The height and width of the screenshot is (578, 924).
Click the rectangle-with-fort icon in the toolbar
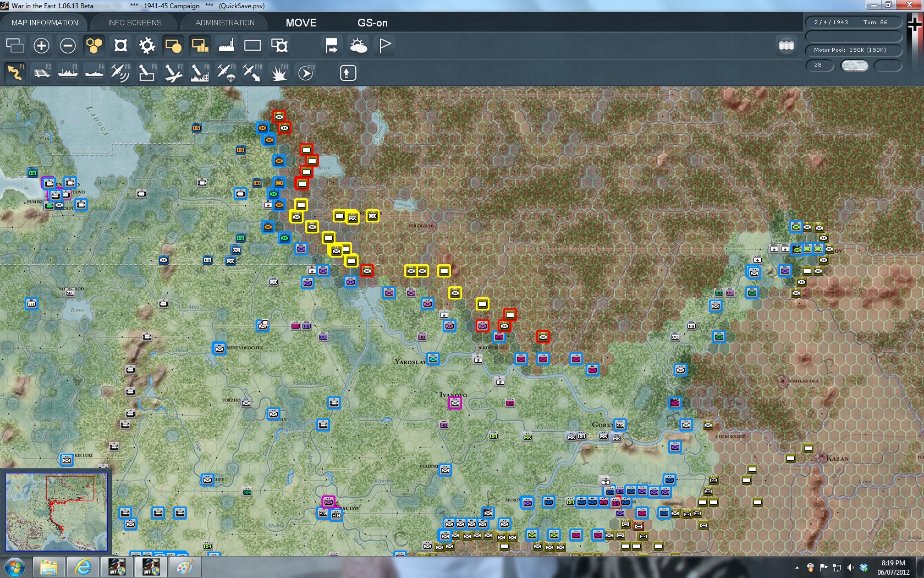coord(279,45)
